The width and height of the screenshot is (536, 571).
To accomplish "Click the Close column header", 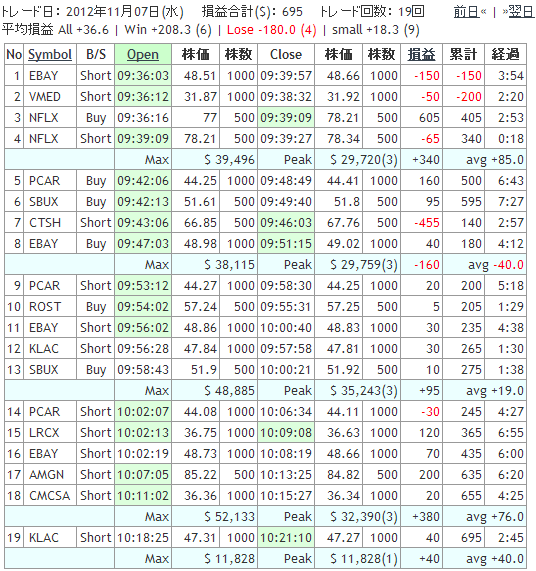I will (286, 55).
